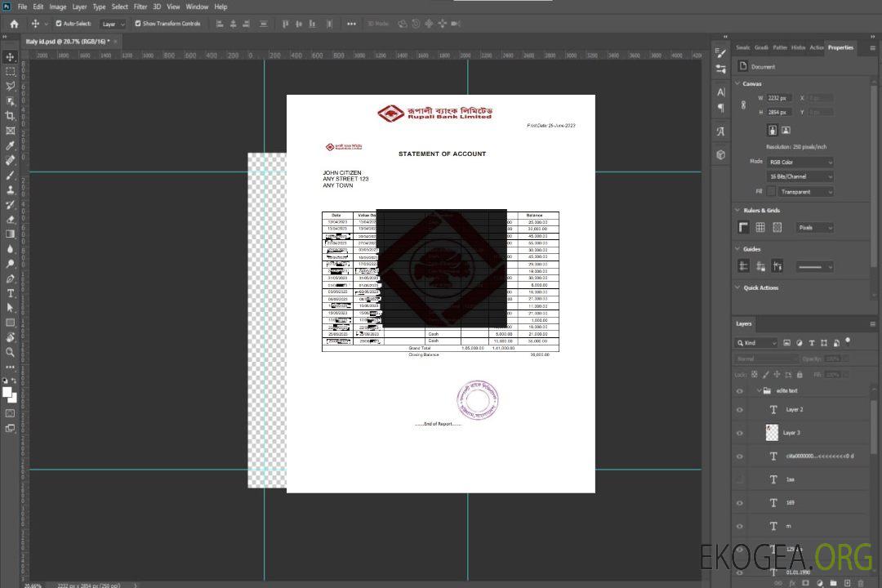Filter layers by adjustment layers icon
The height and width of the screenshot is (588, 882).
(800, 343)
